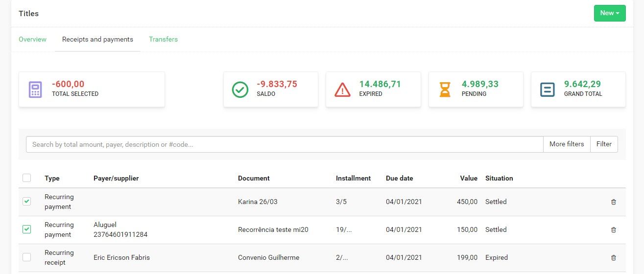Image resolution: width=644 pixels, height=274 pixels.
Task: Delete the Convenio Guilherme row via trash icon
Action: pos(614,258)
